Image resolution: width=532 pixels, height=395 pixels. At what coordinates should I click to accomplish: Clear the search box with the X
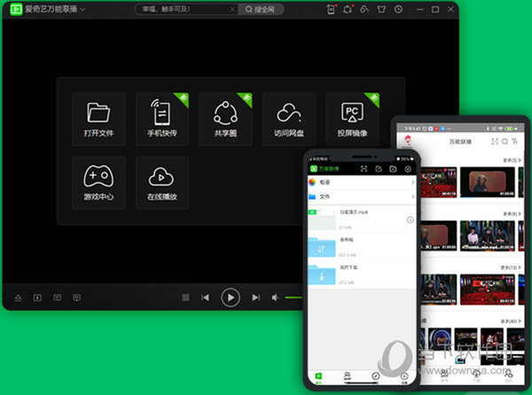coord(232,10)
